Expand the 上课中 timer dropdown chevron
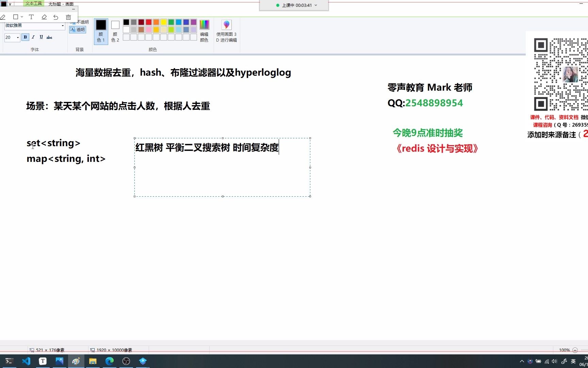 (316, 5)
